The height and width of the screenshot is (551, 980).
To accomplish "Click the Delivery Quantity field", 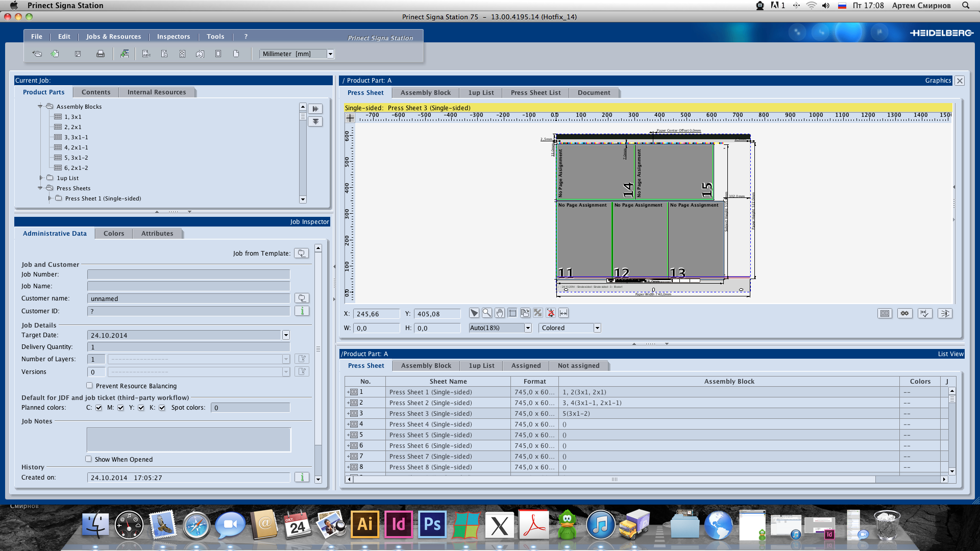I will [x=188, y=347].
